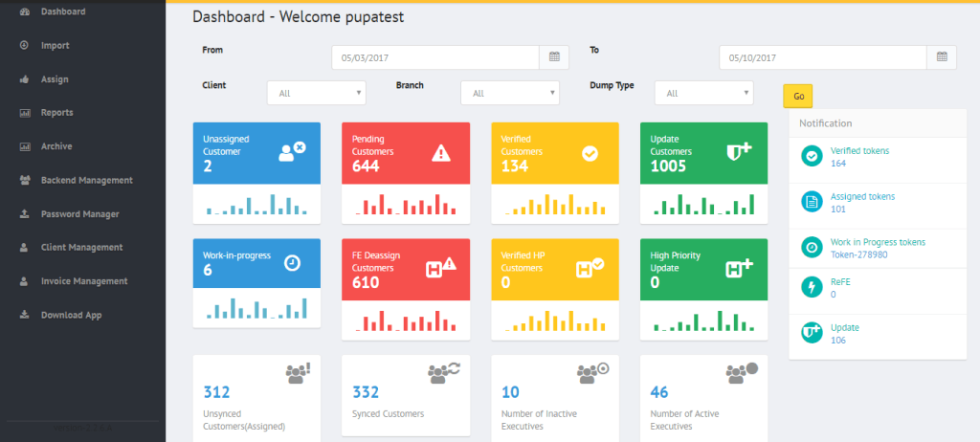This screenshot has width=980, height=442.
Task: Go to the Import menu item
Action: pyautogui.click(x=55, y=46)
